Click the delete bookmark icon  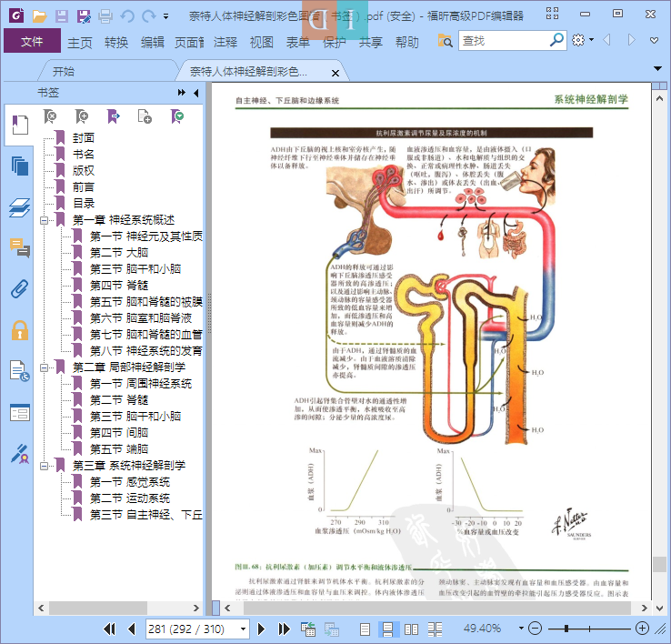(x=50, y=116)
